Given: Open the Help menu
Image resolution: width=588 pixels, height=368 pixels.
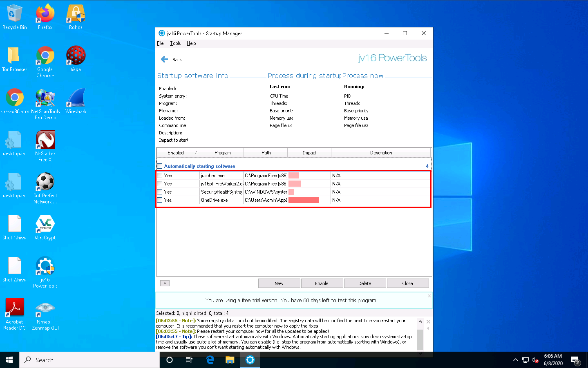Looking at the screenshot, I should (191, 43).
